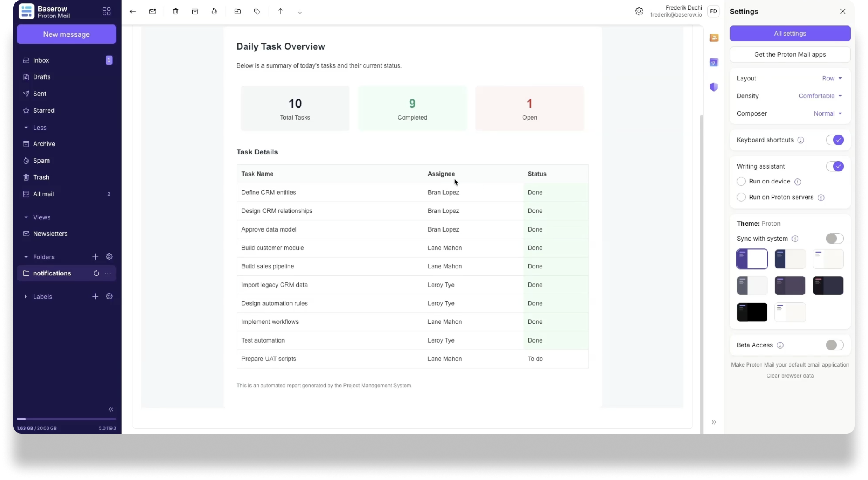Mark as spam with flame icon

(x=214, y=12)
